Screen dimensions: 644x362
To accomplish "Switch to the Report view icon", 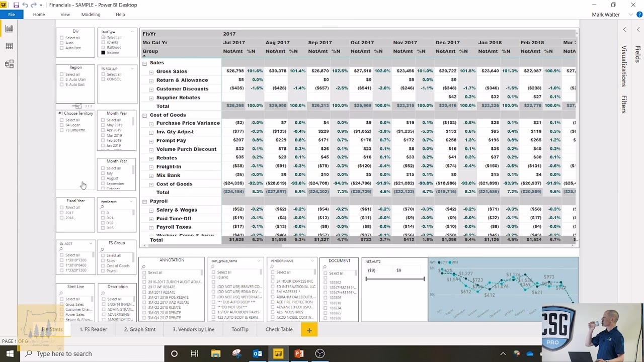I will pyautogui.click(x=9, y=29).
